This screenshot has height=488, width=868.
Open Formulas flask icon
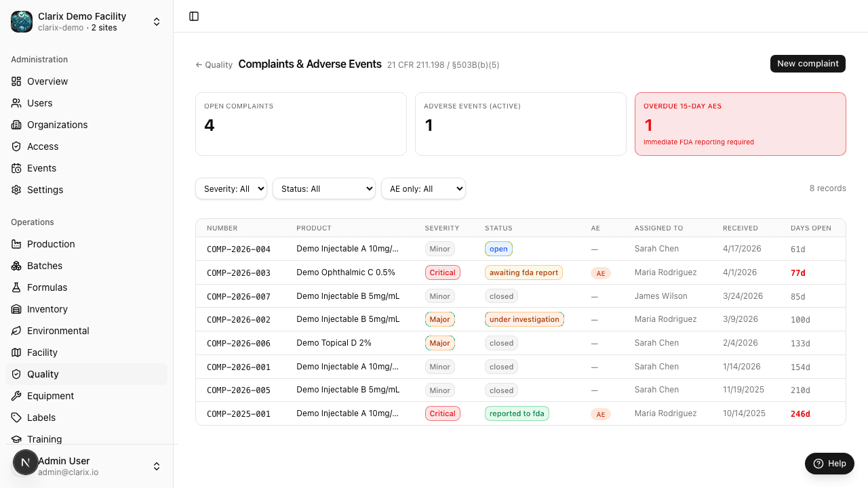click(x=16, y=287)
